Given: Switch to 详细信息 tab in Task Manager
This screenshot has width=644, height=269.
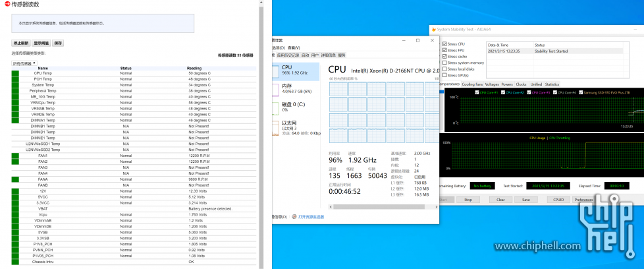Looking at the screenshot, I should (328, 55).
